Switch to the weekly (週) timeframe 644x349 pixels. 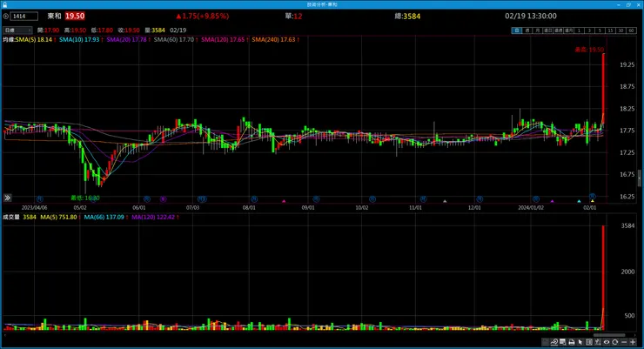click(527, 30)
